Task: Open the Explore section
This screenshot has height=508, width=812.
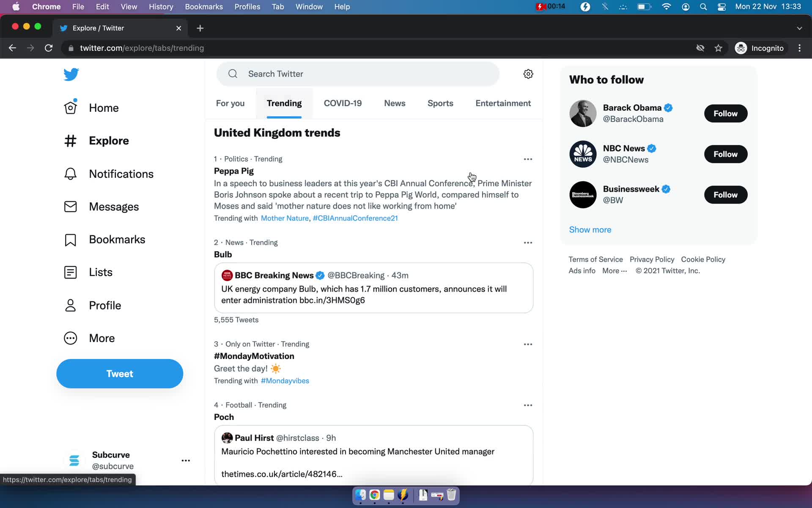Action: tap(109, 141)
